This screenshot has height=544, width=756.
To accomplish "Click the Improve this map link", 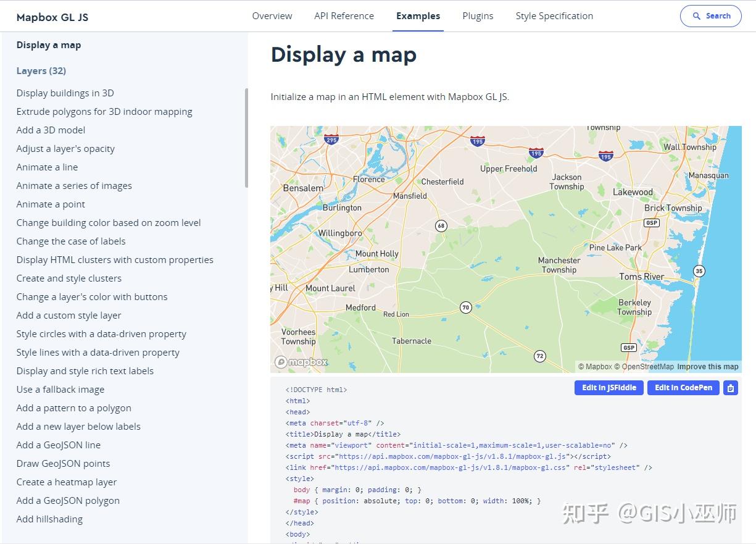I will 707,366.
